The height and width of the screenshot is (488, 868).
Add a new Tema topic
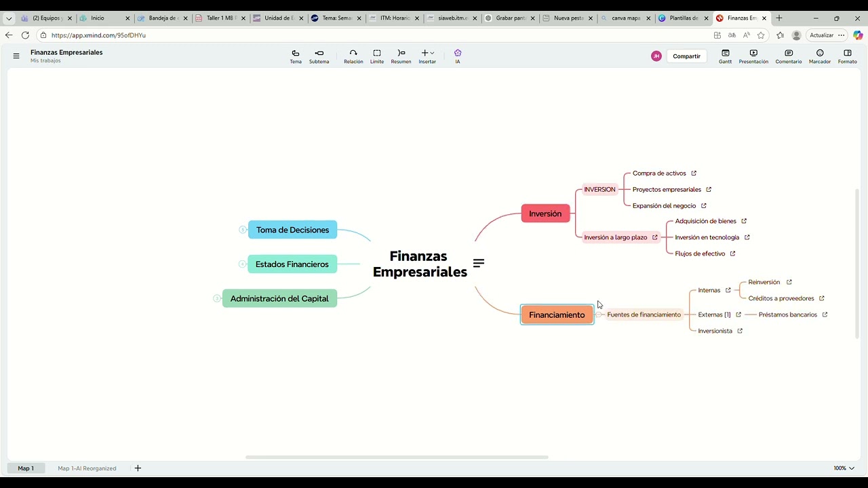(x=296, y=56)
